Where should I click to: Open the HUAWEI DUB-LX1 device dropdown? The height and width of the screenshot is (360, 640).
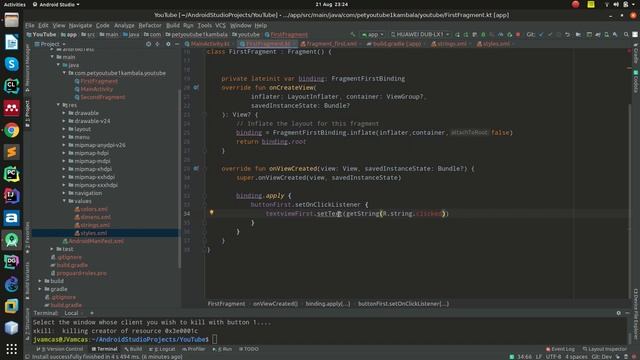tap(420, 35)
